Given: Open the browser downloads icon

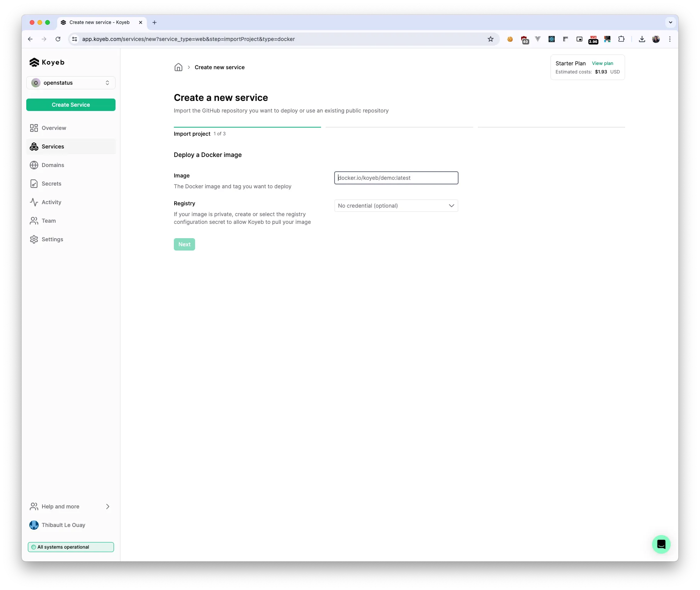Looking at the screenshot, I should pos(642,39).
